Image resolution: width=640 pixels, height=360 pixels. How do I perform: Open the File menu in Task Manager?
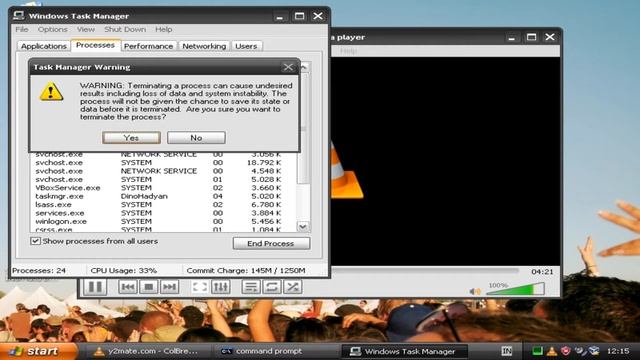coord(22,29)
